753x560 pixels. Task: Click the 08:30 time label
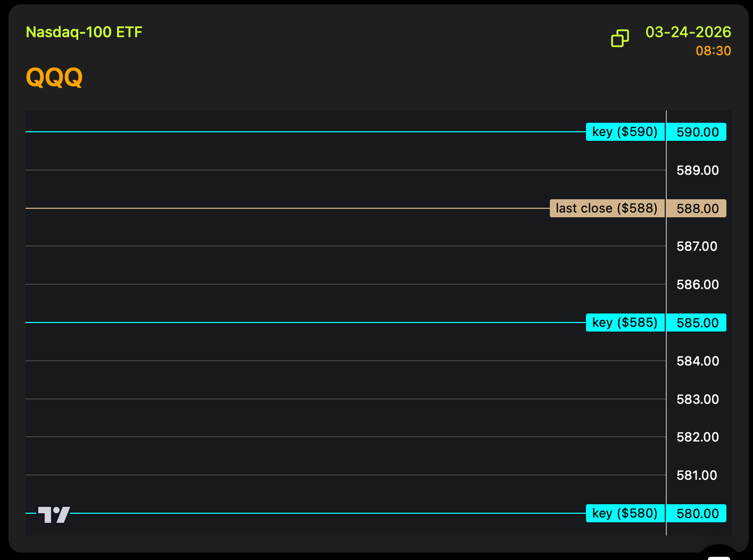[x=713, y=51]
